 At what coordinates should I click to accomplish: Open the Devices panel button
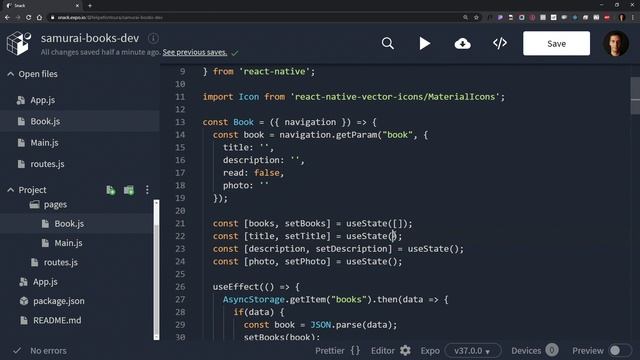pyautogui.click(x=535, y=351)
